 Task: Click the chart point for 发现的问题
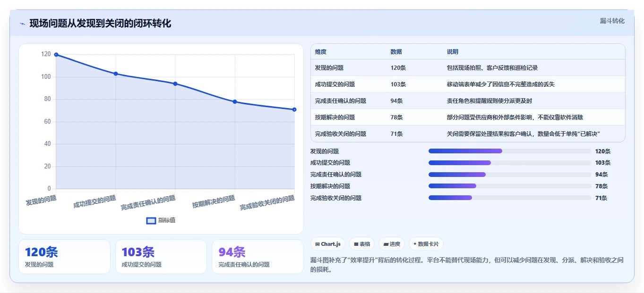pyautogui.click(x=56, y=55)
